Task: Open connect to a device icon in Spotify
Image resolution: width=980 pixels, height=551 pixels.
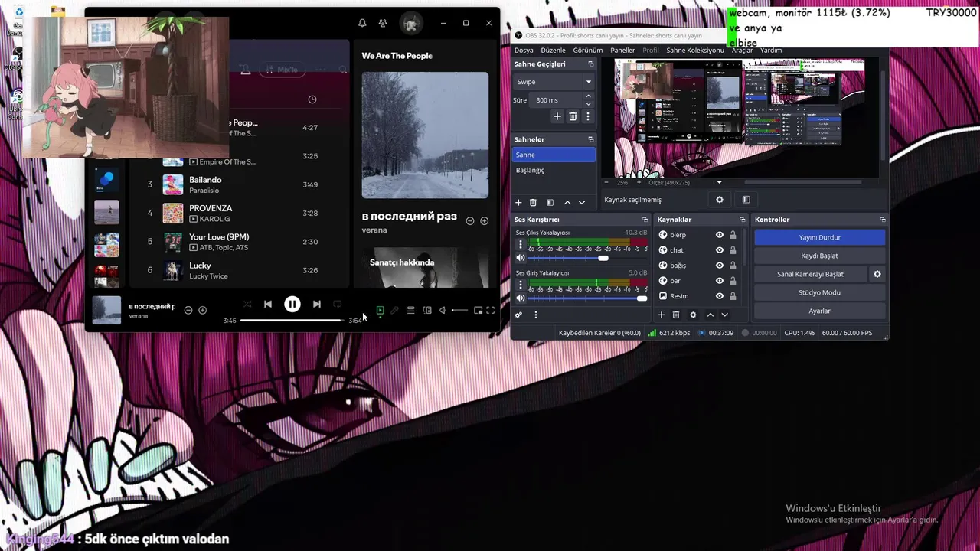Action: [x=427, y=310]
